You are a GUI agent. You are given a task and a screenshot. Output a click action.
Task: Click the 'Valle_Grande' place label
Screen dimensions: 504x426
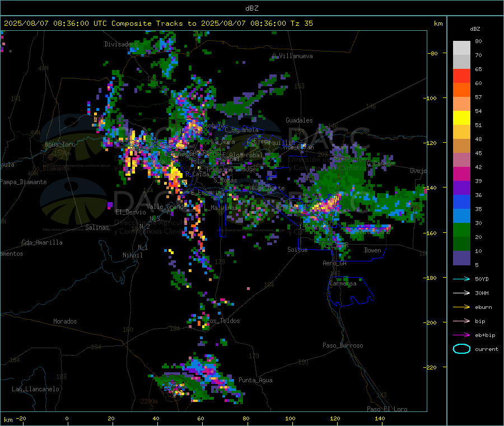coord(166,206)
